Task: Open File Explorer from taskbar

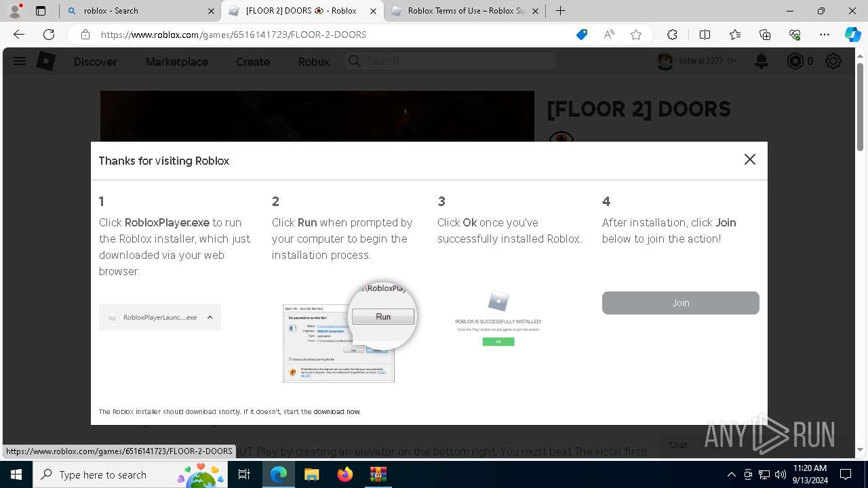Action: [311, 474]
